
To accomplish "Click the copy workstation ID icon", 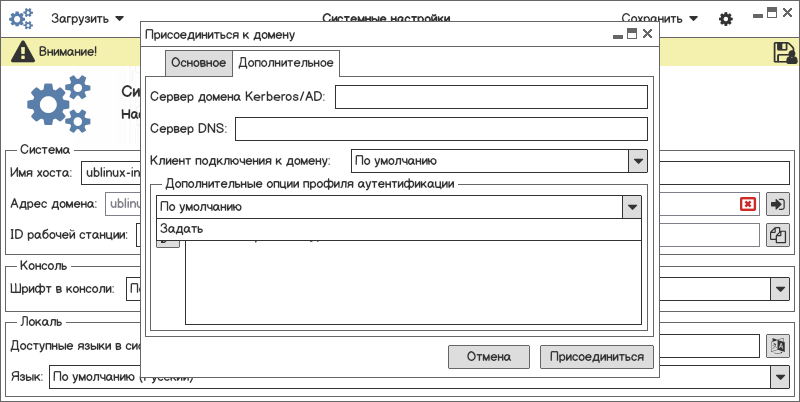I will [x=777, y=235].
